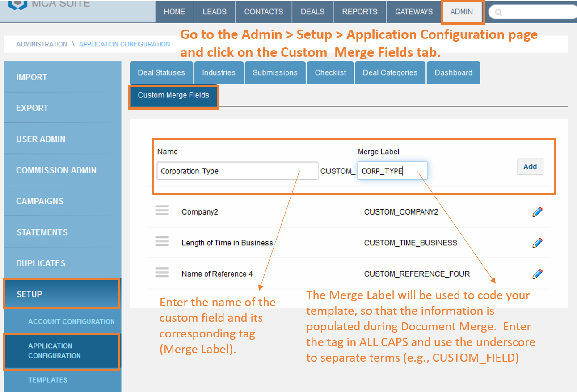Click drag handle beside Length of Time in Business
Viewport: 577px width, 392px height.
pyautogui.click(x=162, y=241)
